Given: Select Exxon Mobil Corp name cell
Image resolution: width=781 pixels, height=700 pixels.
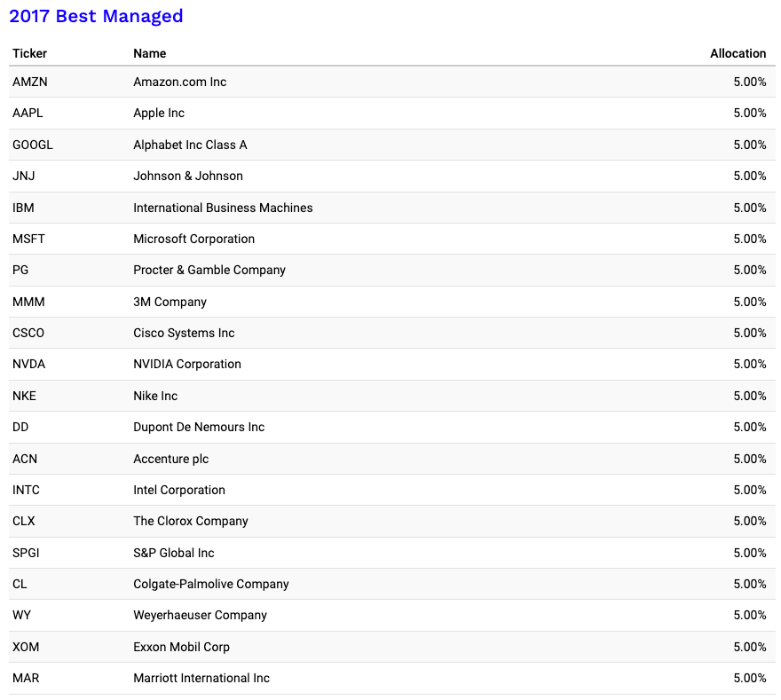Looking at the screenshot, I should (181, 648).
